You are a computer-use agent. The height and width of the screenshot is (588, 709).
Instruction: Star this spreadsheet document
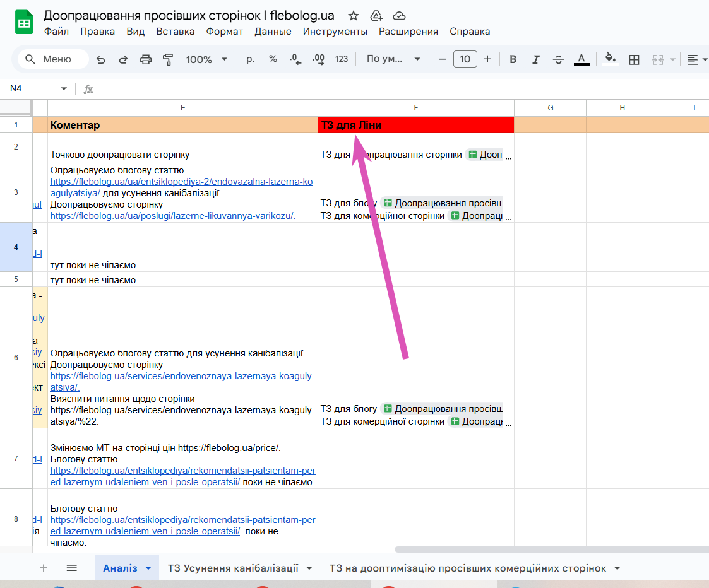click(x=353, y=16)
